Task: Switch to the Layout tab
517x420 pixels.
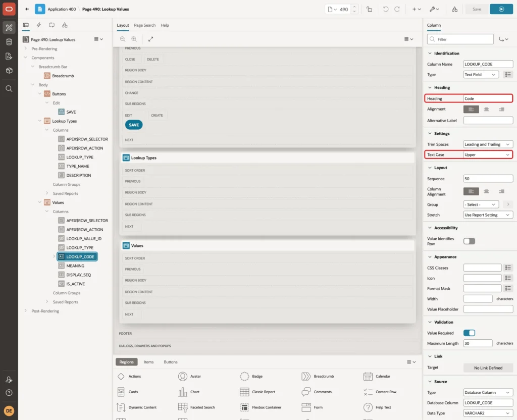Action: 123,25
